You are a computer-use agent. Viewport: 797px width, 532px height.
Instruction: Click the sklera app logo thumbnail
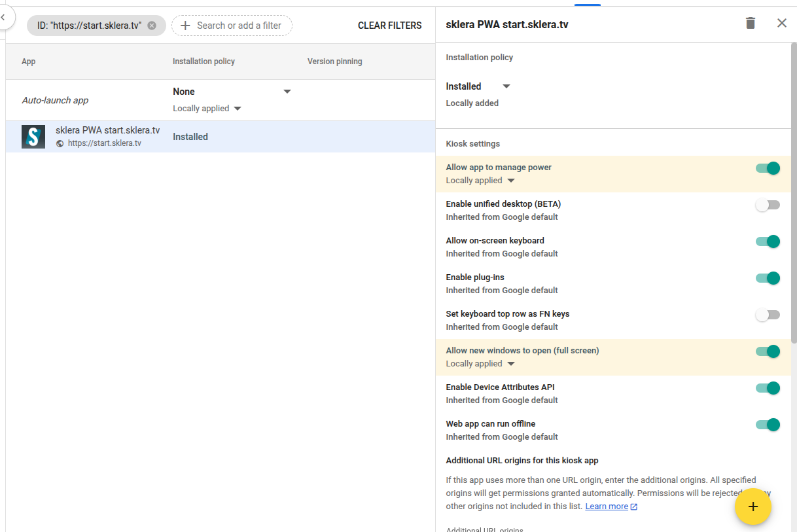33,137
